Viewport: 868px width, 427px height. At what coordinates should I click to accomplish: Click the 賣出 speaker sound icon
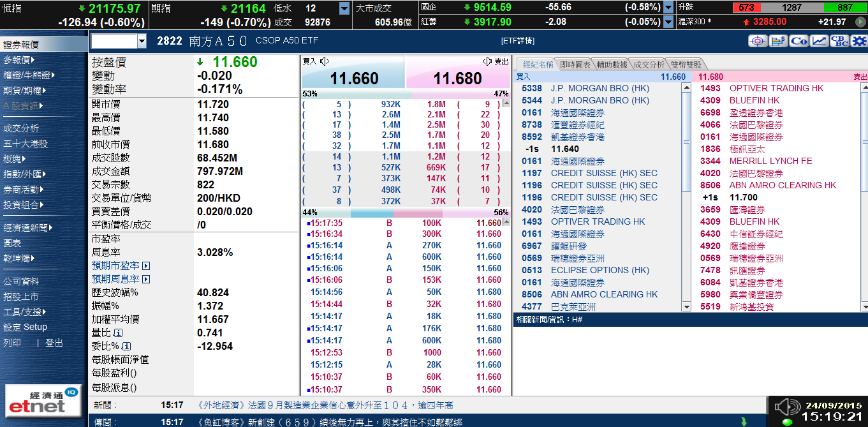(x=488, y=61)
